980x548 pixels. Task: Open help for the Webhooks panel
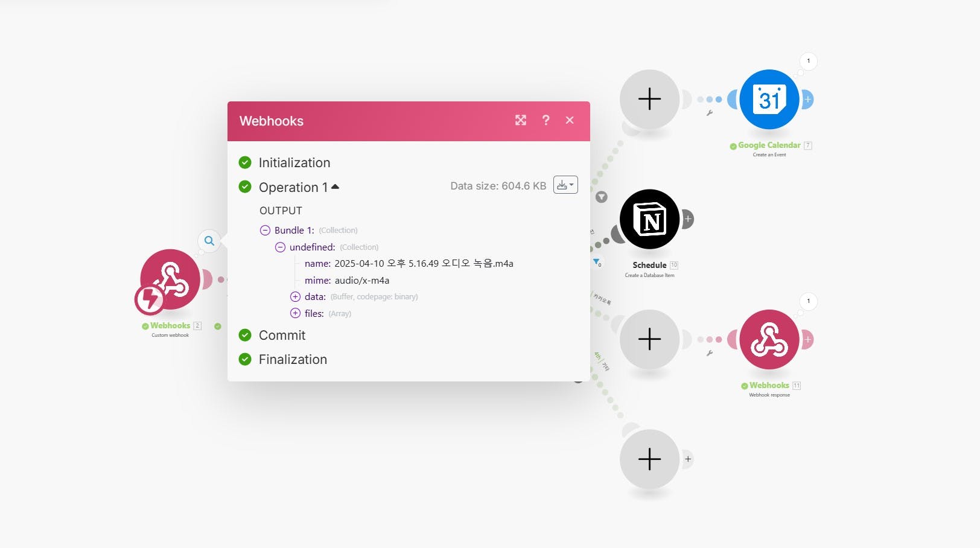pos(546,120)
